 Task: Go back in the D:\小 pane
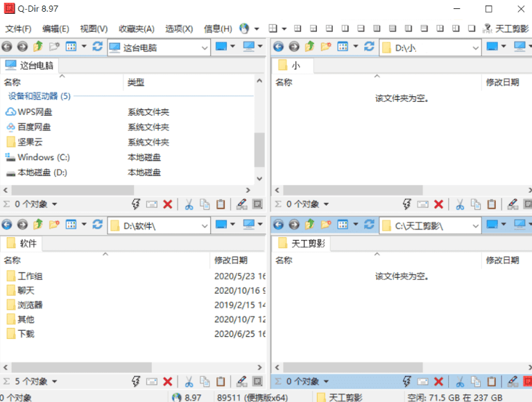(x=278, y=46)
